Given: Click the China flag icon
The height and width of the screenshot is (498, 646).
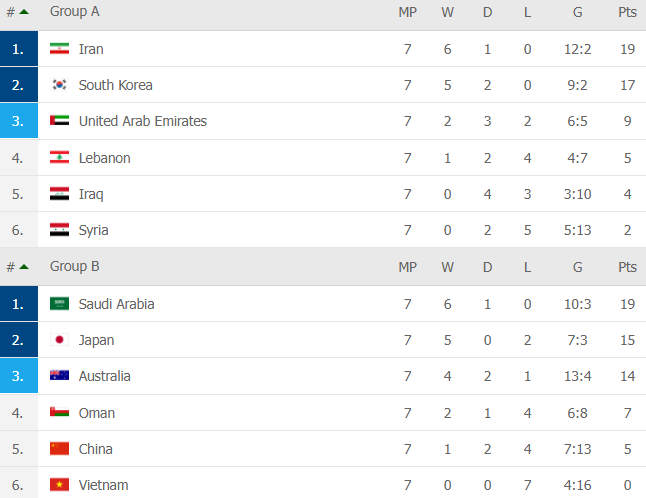Looking at the screenshot, I should pyautogui.click(x=59, y=448).
